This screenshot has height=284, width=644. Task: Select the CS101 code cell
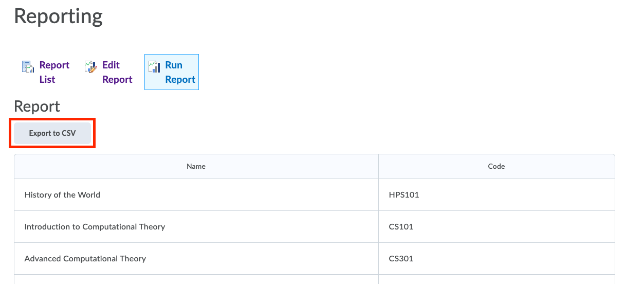(401, 227)
